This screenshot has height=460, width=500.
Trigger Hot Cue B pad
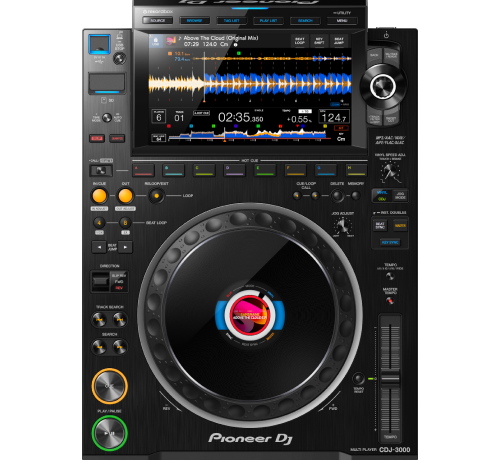(x=174, y=170)
